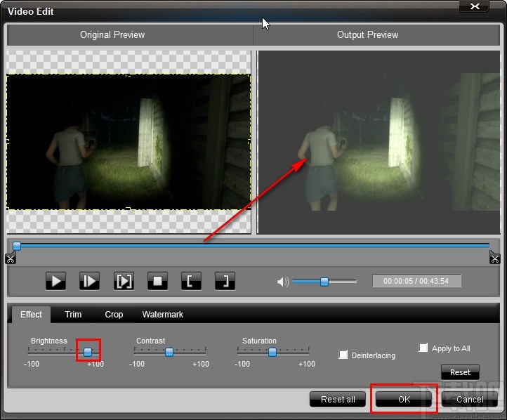Screen dimensions: 507x420
Task: Click the Play button
Action: (x=56, y=281)
